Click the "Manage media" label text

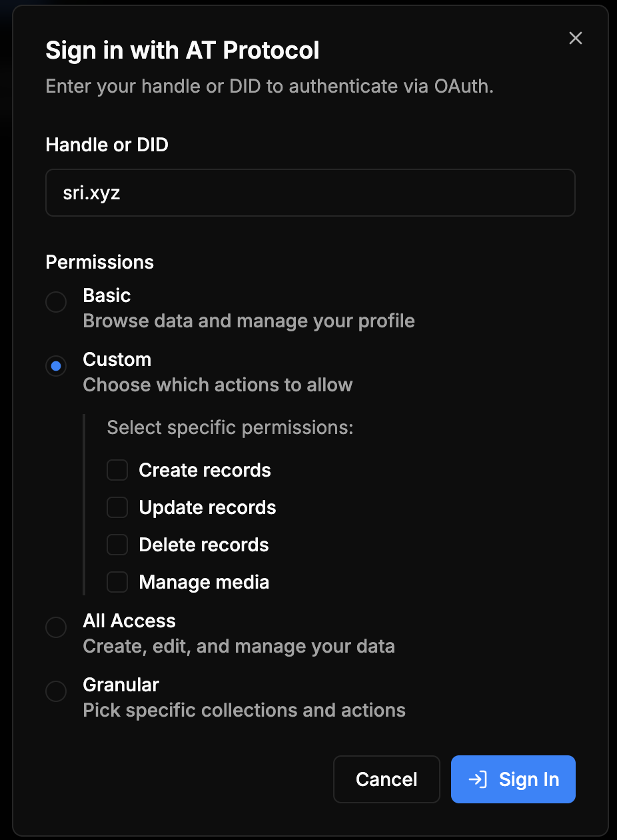click(204, 582)
